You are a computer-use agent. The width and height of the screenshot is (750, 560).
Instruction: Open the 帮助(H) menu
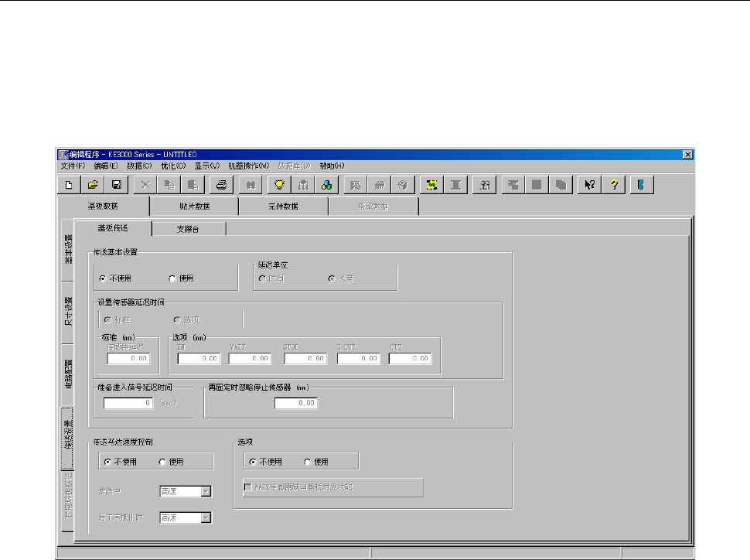point(332,166)
